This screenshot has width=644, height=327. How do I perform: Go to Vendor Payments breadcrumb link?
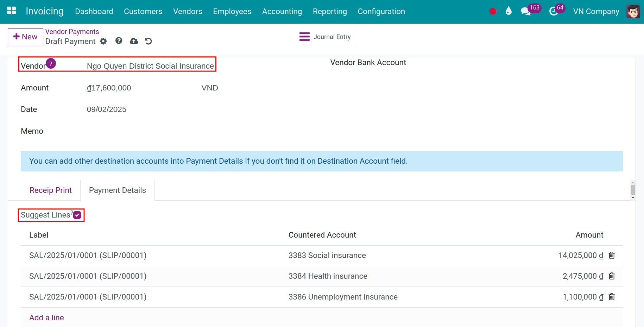click(72, 32)
